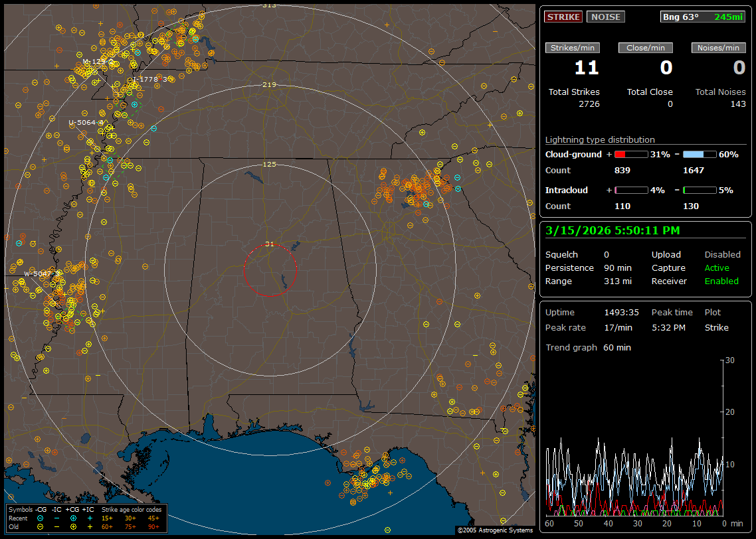The image size is (756, 539).
Task: Click the negative cloud-ground blue percentage bar
Action: click(x=700, y=154)
